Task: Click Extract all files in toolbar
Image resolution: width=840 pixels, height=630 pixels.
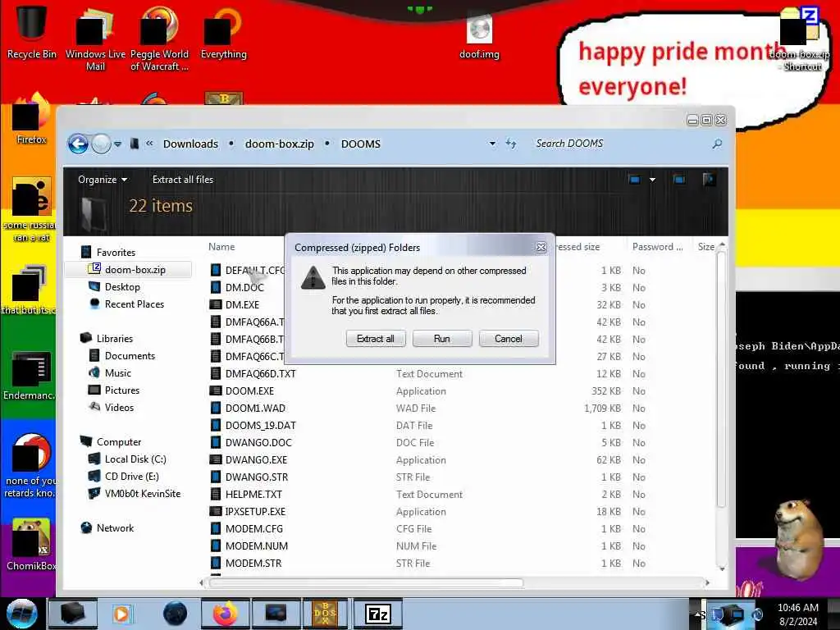Action: pos(183,180)
